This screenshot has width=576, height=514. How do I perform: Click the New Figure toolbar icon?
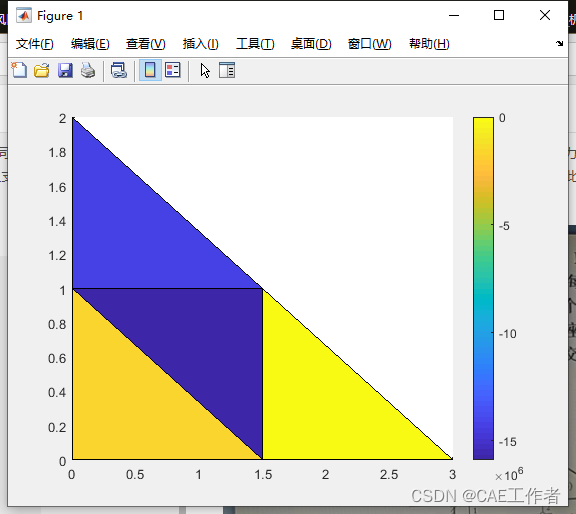[x=19, y=70]
